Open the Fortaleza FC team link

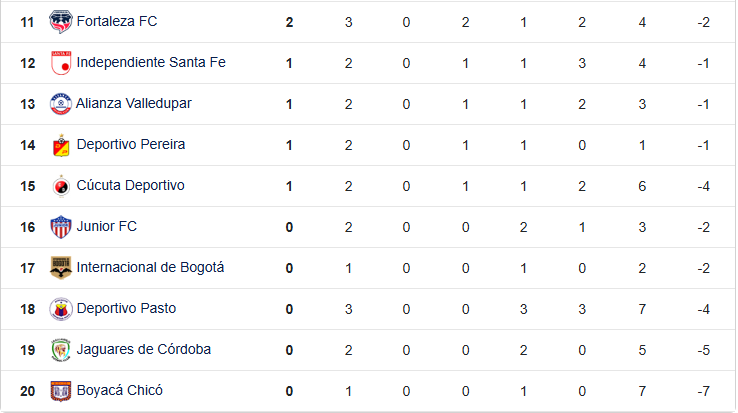click(117, 21)
